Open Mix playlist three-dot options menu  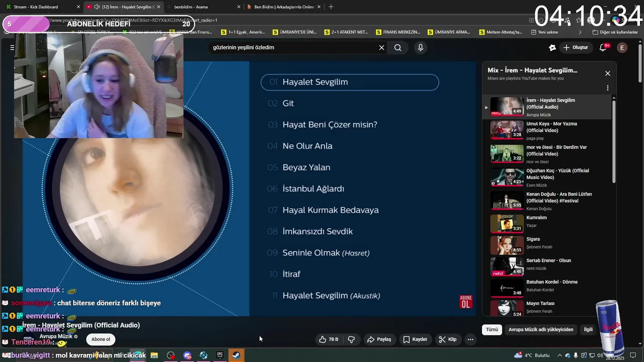click(x=608, y=88)
